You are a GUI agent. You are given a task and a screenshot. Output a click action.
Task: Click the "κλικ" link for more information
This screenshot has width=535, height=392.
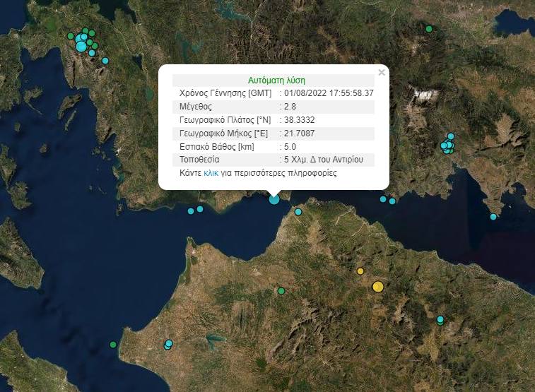(x=211, y=172)
